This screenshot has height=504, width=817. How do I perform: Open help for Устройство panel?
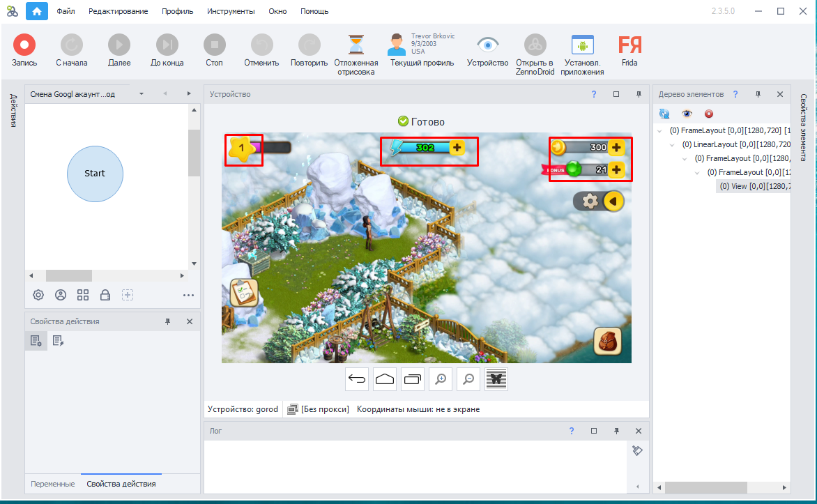[594, 94]
